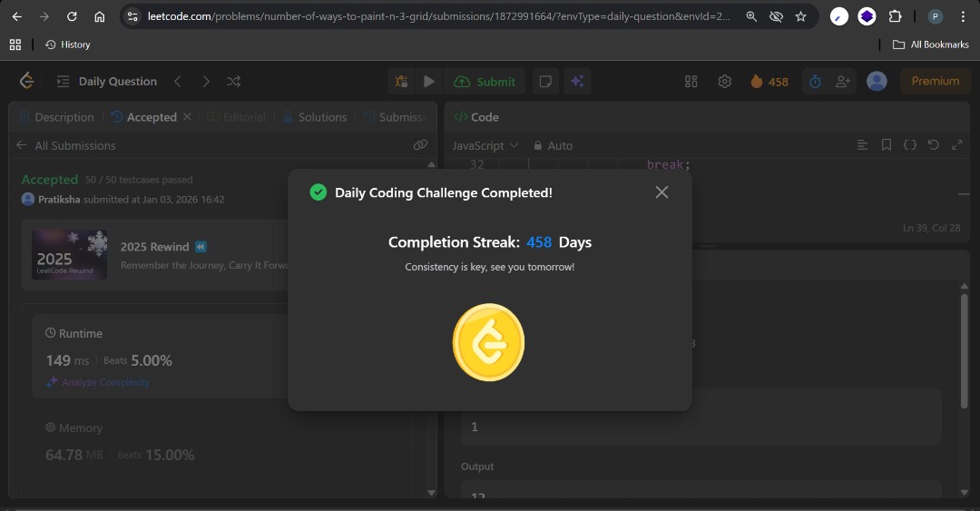Click the LeetCode logo

tap(26, 81)
